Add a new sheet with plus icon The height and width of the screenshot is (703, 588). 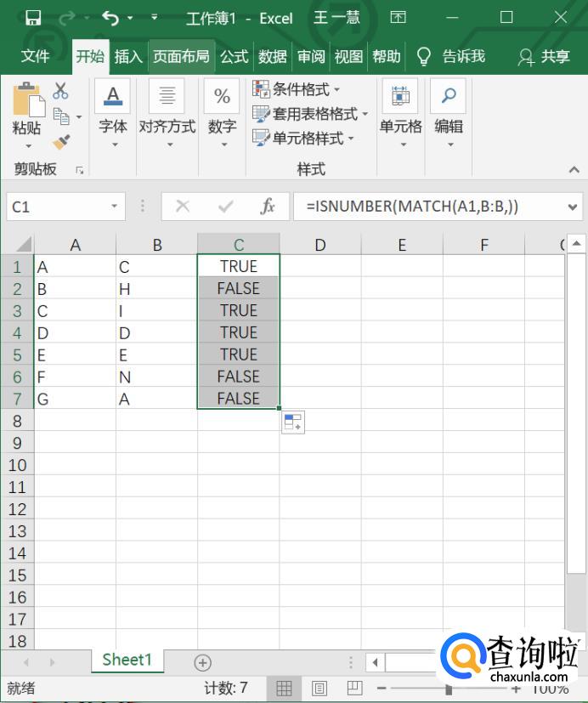(x=202, y=662)
